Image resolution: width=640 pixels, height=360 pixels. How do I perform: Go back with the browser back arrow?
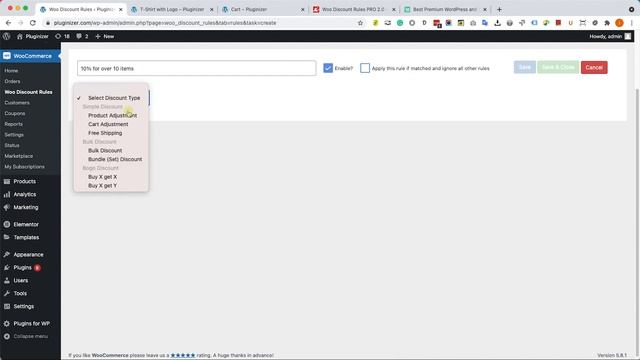[x=9, y=23]
